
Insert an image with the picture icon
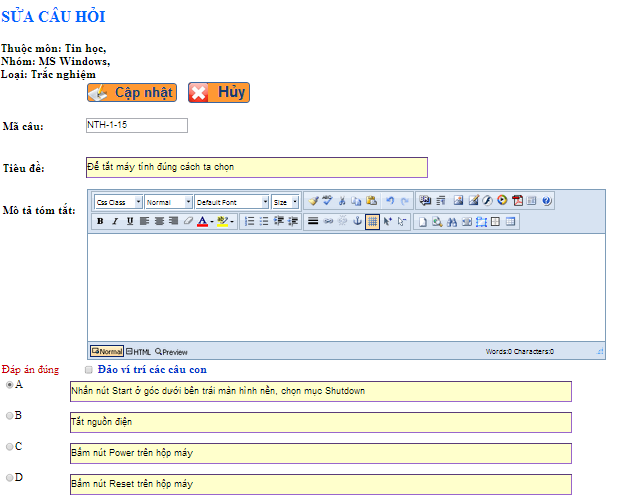[x=458, y=201]
